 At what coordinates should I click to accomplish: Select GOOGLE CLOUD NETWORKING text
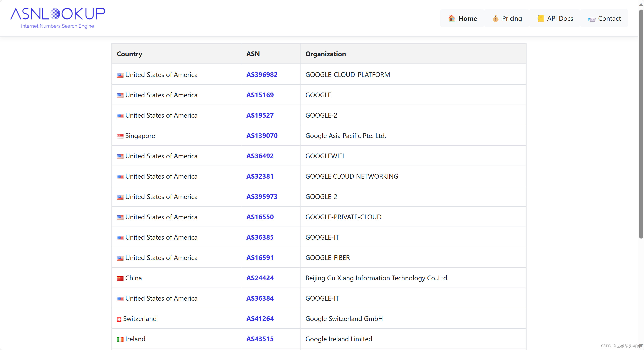(x=352, y=176)
